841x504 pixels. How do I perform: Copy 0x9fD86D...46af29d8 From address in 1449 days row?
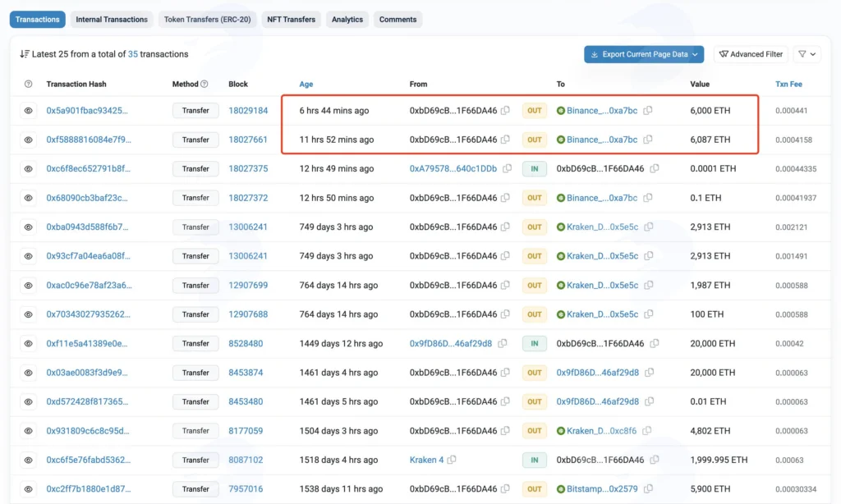[502, 343]
